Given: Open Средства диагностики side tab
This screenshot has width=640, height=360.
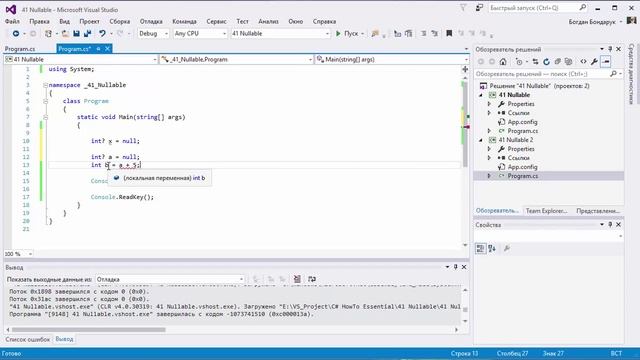Looking at the screenshot, I should coord(631,74).
